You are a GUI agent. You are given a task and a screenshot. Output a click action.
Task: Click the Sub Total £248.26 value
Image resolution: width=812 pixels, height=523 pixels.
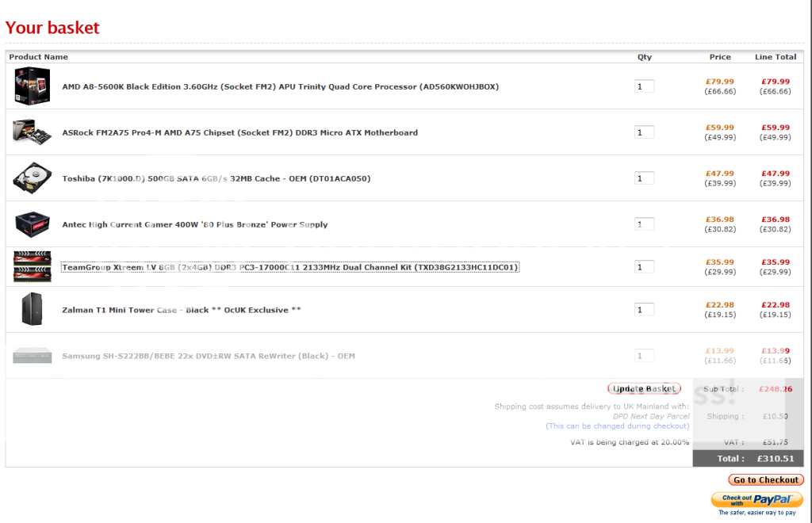click(776, 390)
